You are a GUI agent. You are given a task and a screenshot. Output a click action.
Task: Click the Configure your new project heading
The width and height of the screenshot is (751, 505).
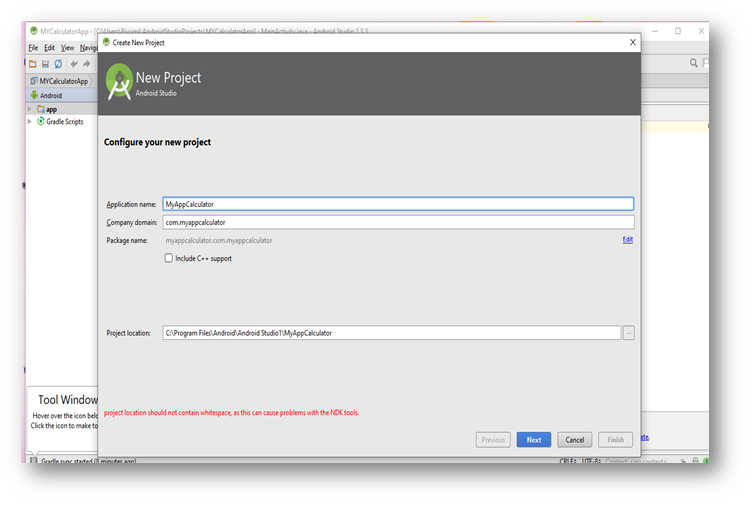click(157, 142)
